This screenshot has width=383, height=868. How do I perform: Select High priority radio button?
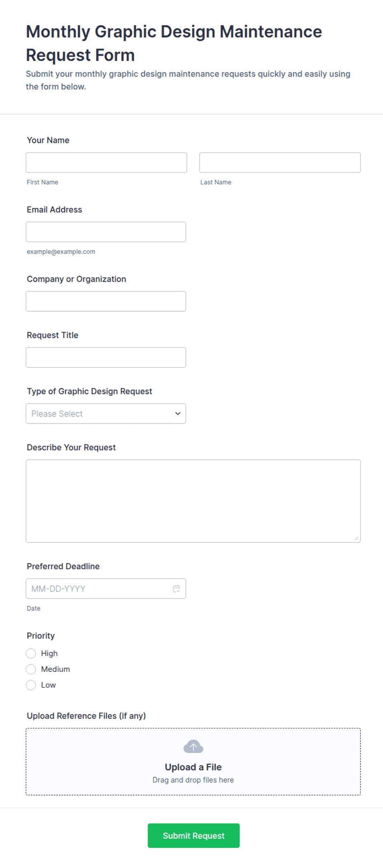pos(31,654)
